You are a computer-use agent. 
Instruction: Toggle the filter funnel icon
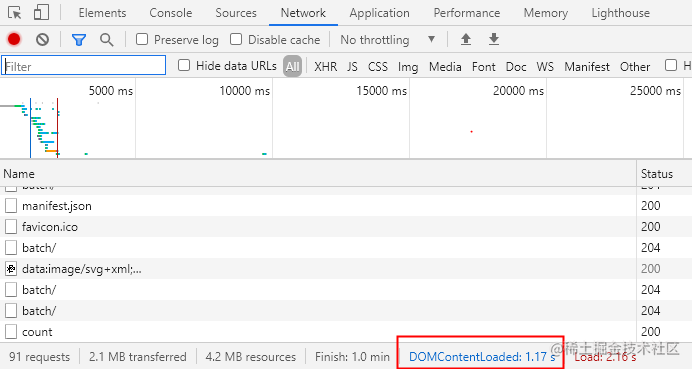coord(79,40)
